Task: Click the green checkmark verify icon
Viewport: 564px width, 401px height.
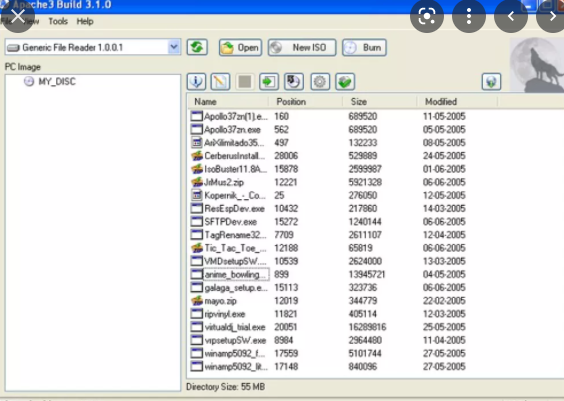Action: 345,82
